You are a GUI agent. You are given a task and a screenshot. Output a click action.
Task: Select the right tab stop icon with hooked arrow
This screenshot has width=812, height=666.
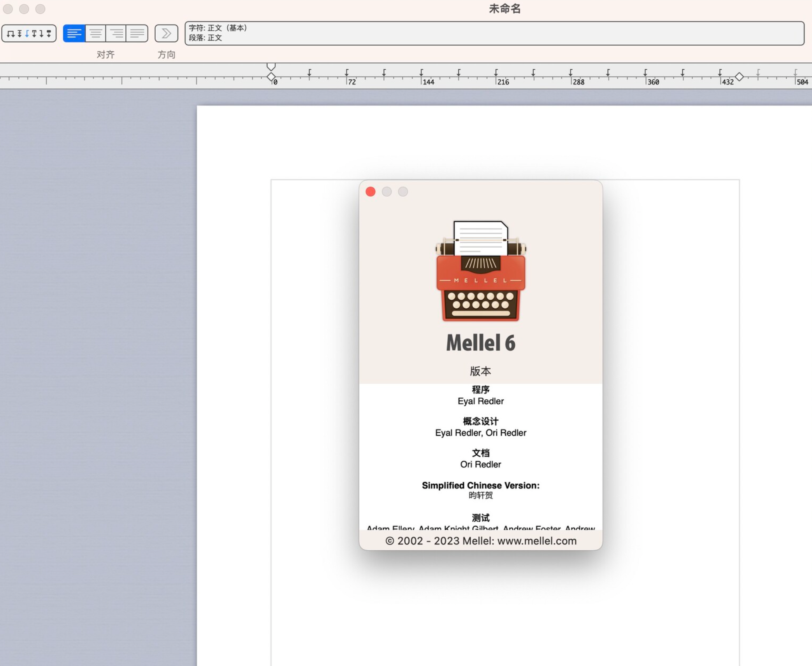pyautogui.click(x=41, y=33)
